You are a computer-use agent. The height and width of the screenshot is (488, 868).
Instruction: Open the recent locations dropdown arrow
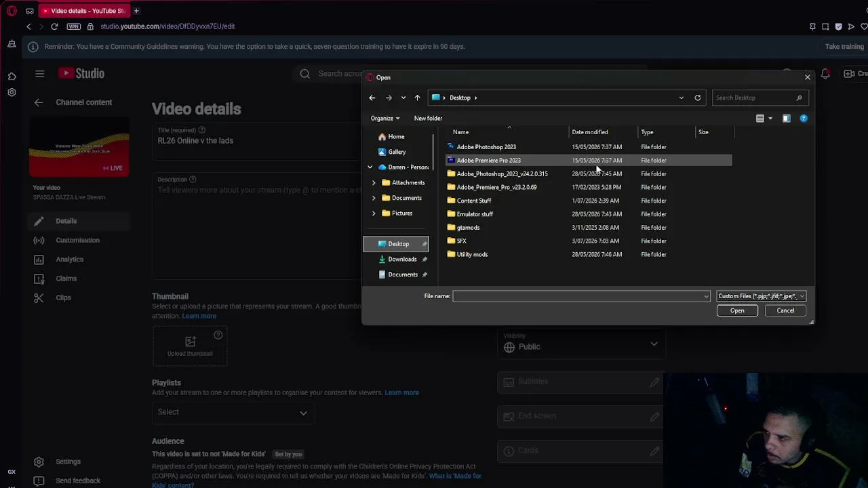403,98
